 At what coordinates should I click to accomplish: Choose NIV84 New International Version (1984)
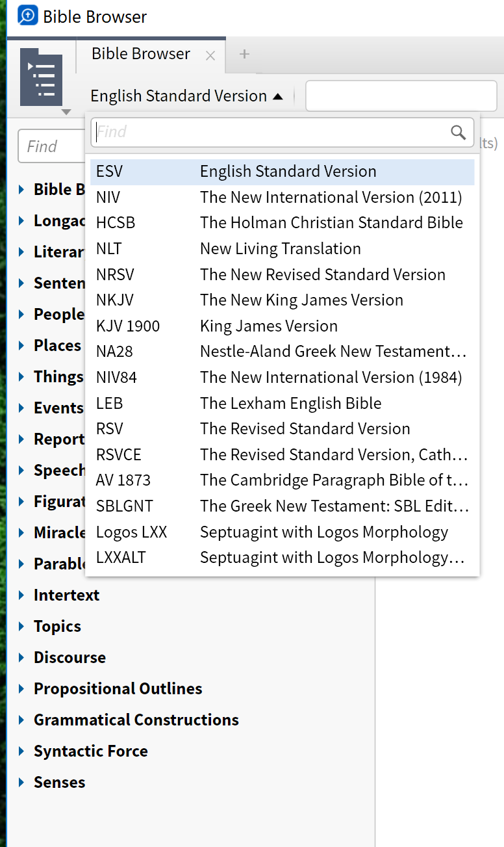coord(283,378)
